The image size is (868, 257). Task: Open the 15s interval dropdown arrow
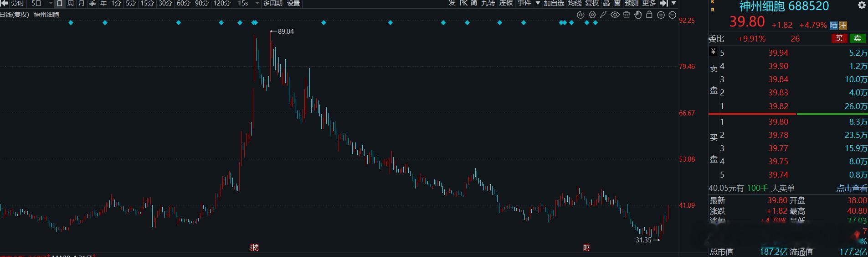[x=257, y=3]
